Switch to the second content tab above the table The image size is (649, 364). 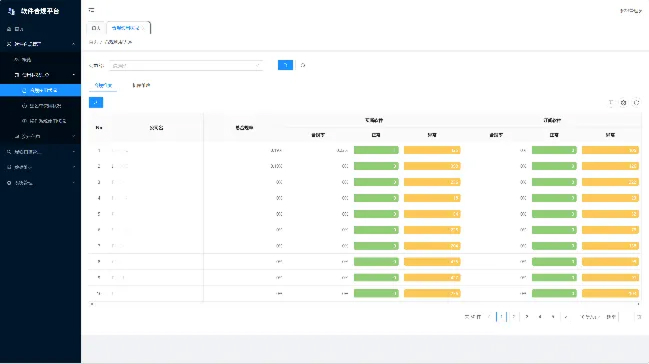coord(141,85)
